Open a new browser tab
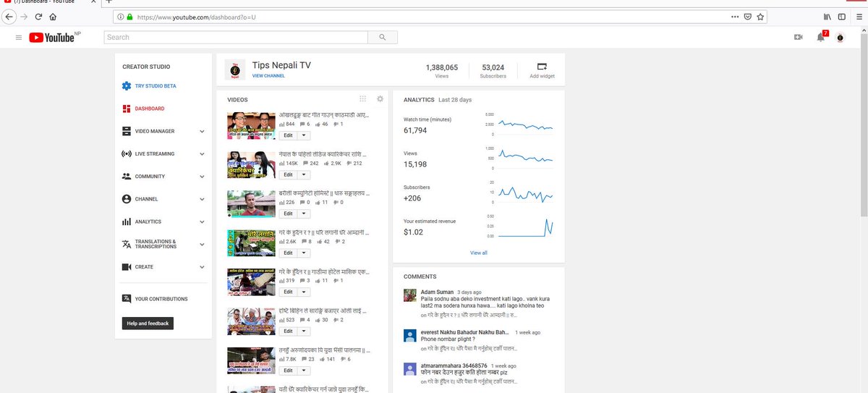Image resolution: width=868 pixels, height=393 pixels. 109,2
